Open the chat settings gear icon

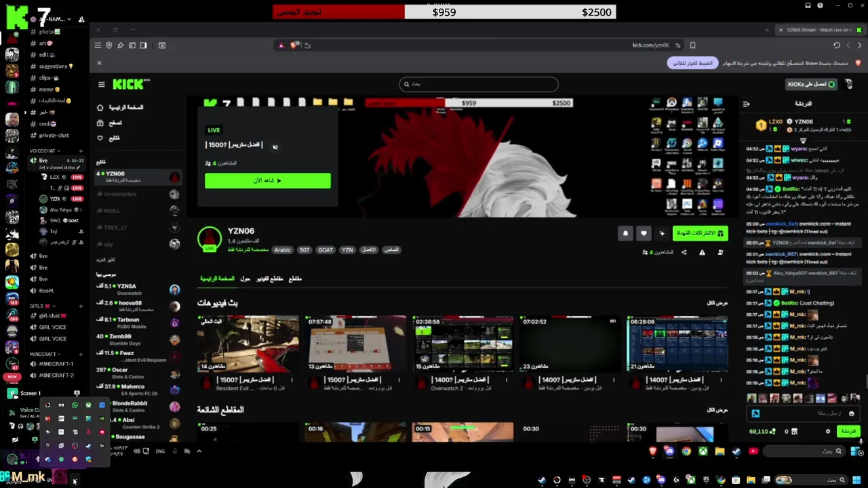tap(827, 431)
